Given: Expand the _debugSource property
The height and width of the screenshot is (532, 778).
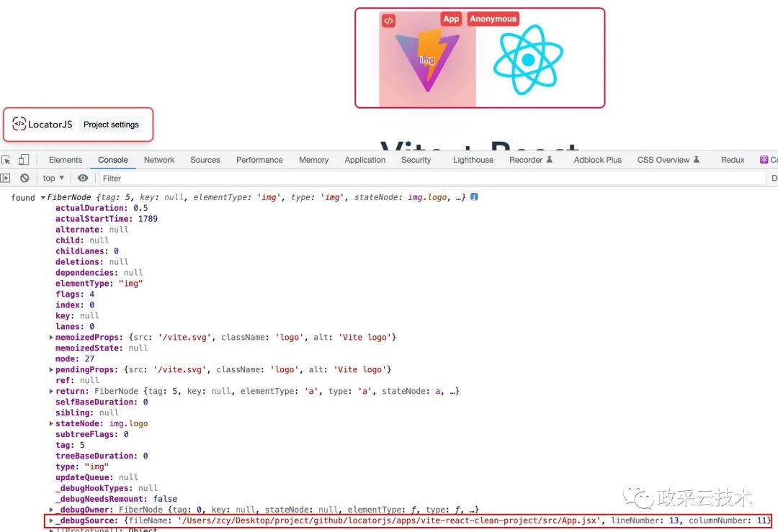Looking at the screenshot, I should click(51, 520).
